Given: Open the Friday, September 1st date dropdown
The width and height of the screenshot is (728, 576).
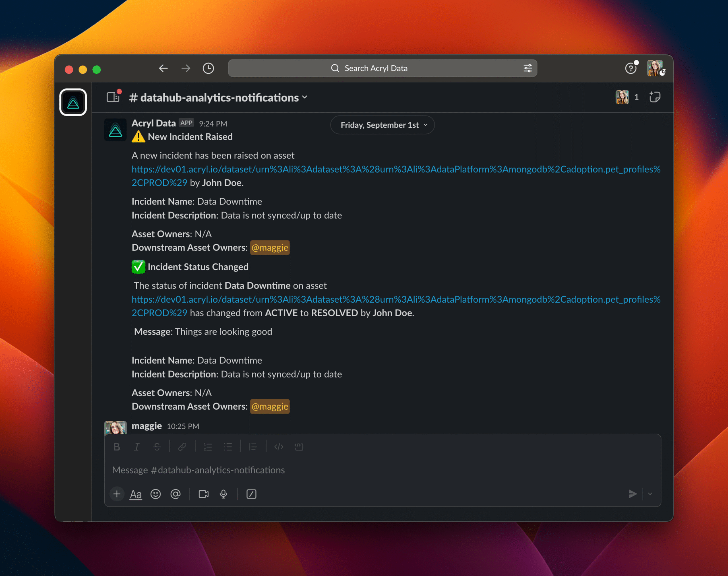Looking at the screenshot, I should tap(382, 125).
